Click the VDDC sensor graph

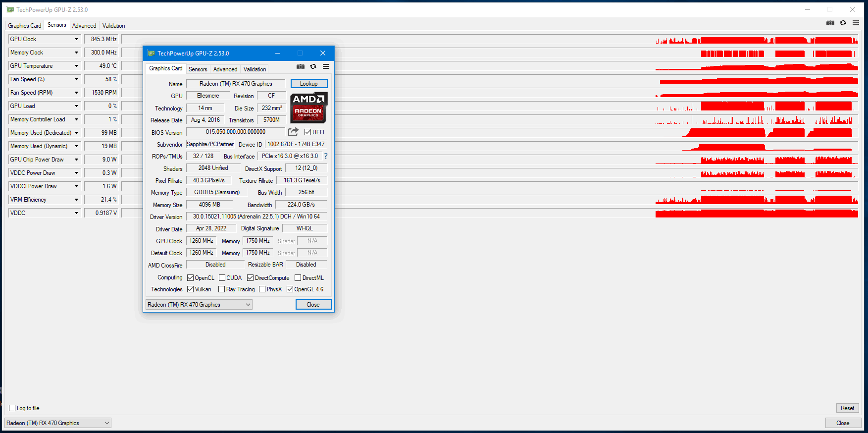point(490,213)
